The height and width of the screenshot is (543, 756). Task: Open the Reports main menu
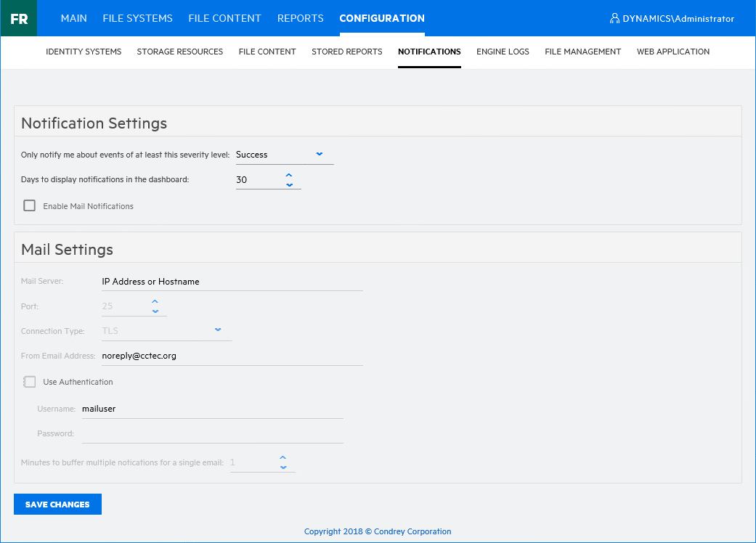tap(300, 18)
